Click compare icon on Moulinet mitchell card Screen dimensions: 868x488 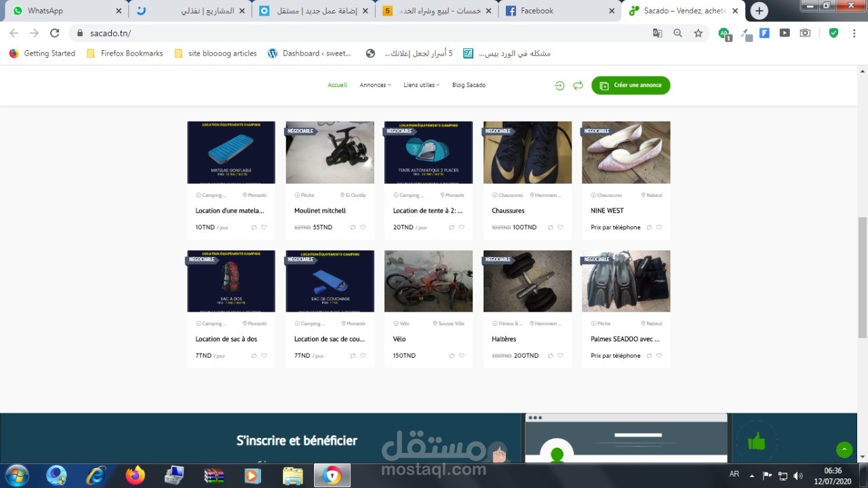click(x=353, y=227)
